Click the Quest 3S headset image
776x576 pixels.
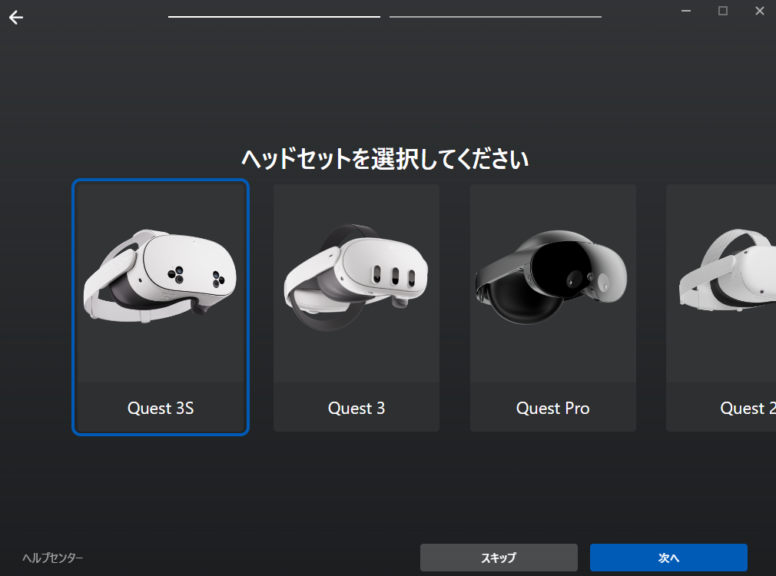coord(160,276)
